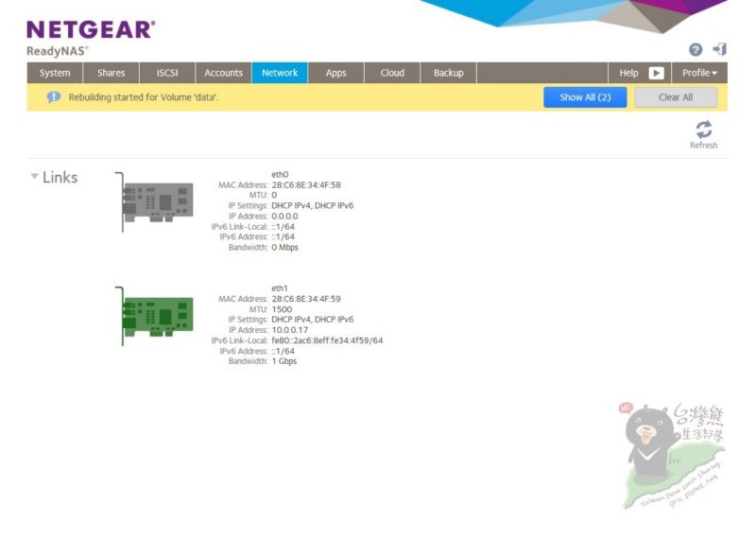Go to the iSCSI tab
This screenshot has height=540, width=756.
click(167, 73)
